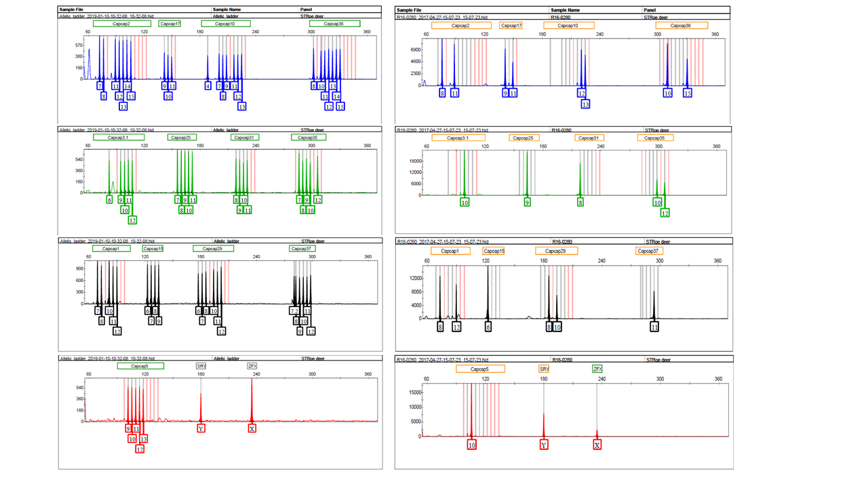This screenshot has height=488, width=868.
Task: Select green Capcap25 marker in ladder panel
Action: (182, 138)
